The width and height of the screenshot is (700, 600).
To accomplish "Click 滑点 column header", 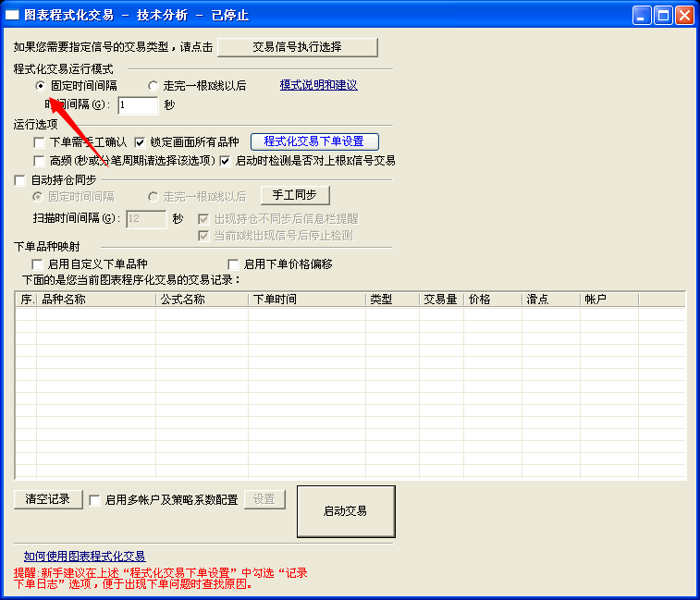I will point(551,300).
